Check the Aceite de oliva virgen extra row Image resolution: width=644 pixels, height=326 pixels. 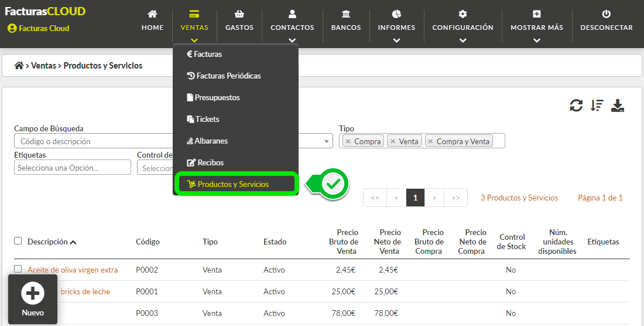point(18,269)
